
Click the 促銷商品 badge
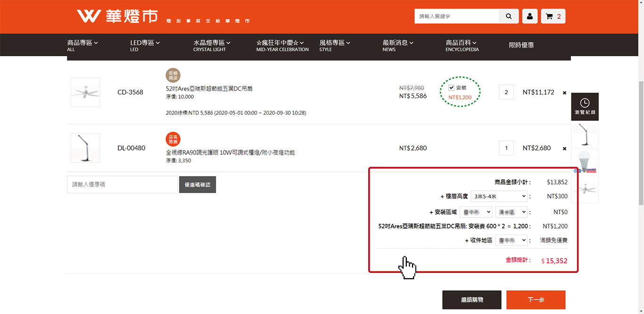click(173, 76)
